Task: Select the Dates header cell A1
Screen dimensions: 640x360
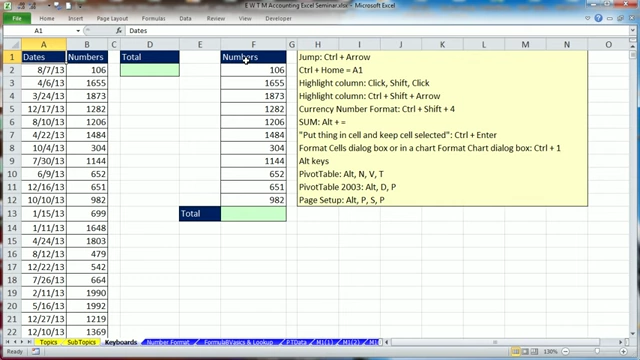Action: (x=44, y=57)
